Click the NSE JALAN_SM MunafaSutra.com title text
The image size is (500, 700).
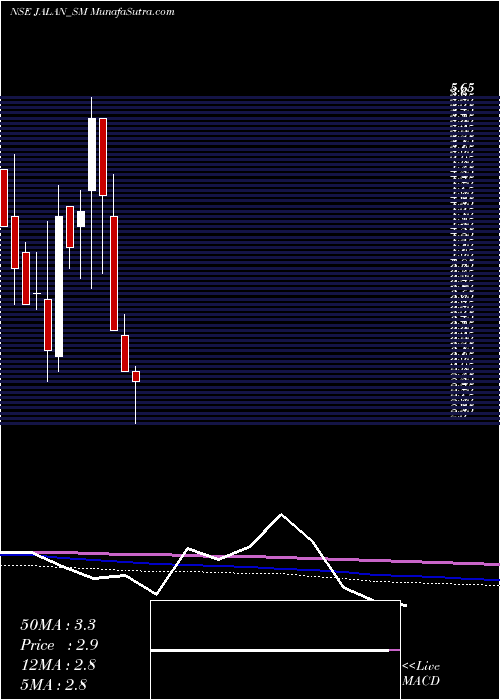coord(92,12)
